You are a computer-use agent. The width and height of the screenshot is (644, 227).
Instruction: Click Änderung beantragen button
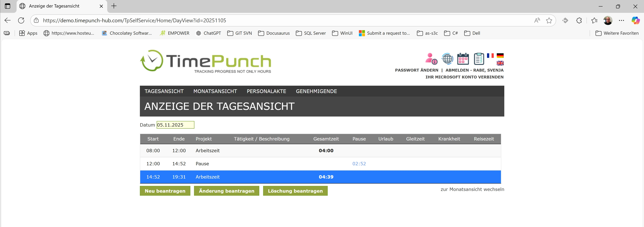point(227,191)
